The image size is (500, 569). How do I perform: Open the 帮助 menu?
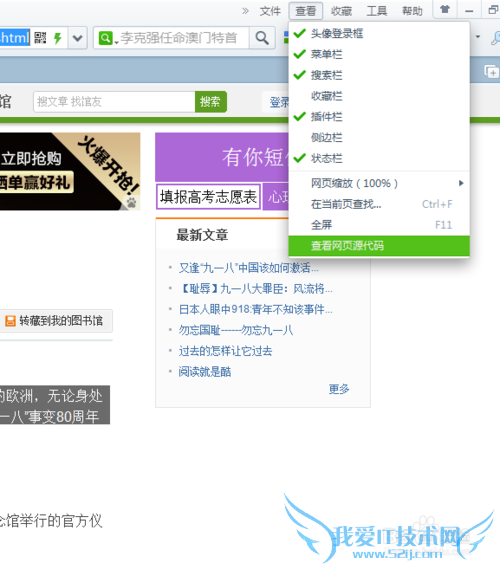(412, 11)
